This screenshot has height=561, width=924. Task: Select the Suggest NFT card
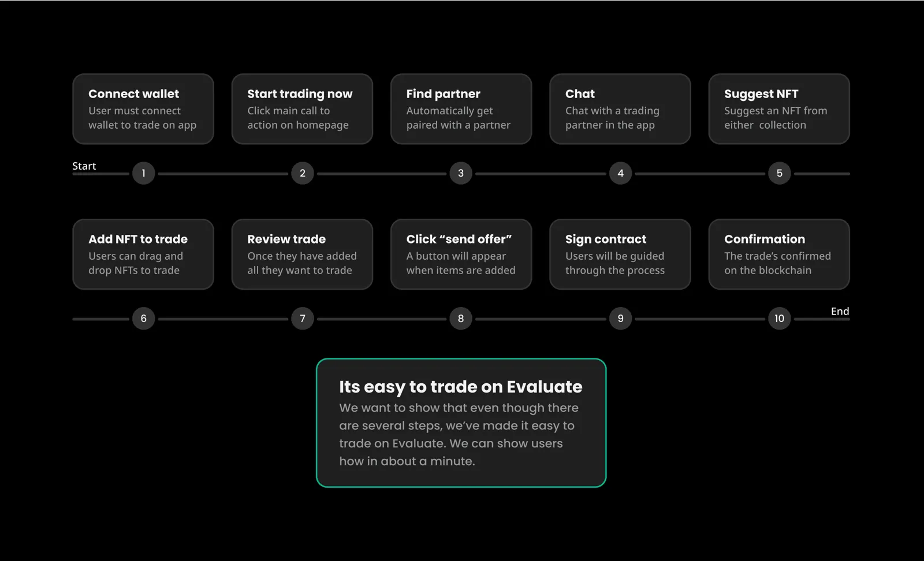[779, 109]
